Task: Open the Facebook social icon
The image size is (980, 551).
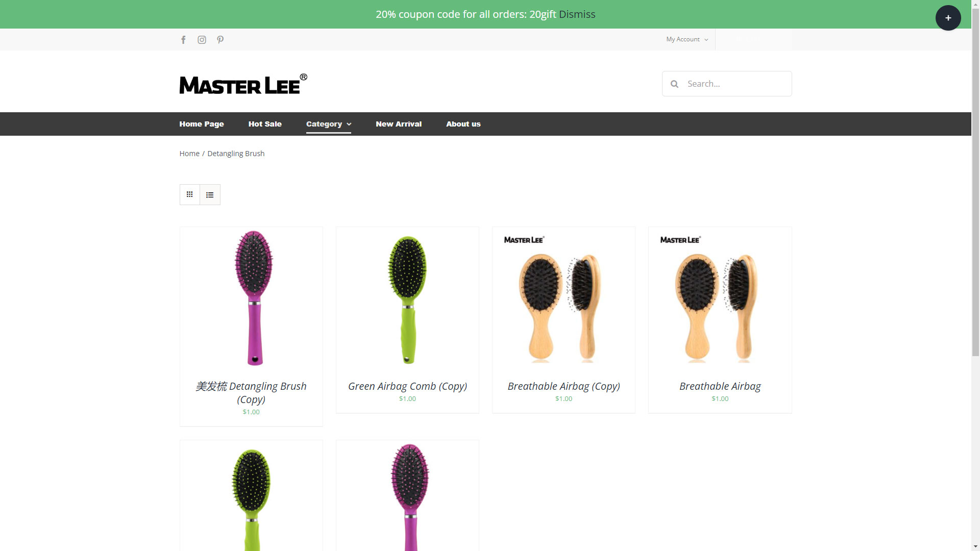Action: click(183, 40)
